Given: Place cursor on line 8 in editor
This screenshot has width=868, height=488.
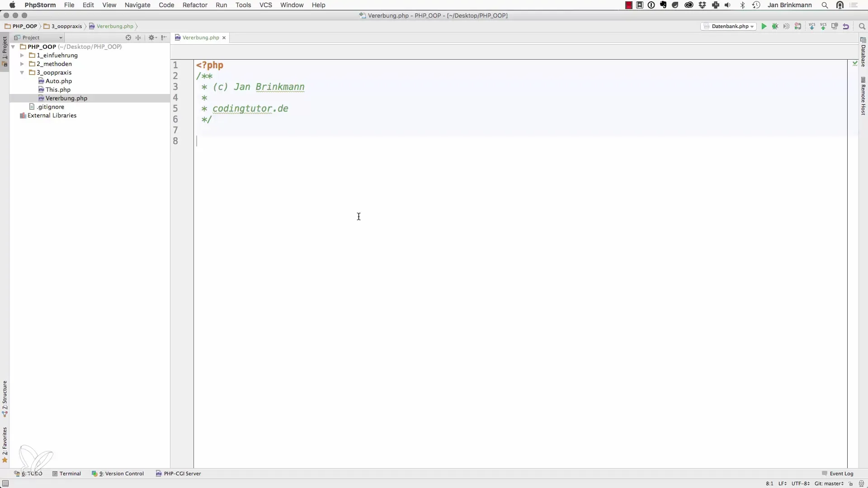Looking at the screenshot, I should coord(520,141).
